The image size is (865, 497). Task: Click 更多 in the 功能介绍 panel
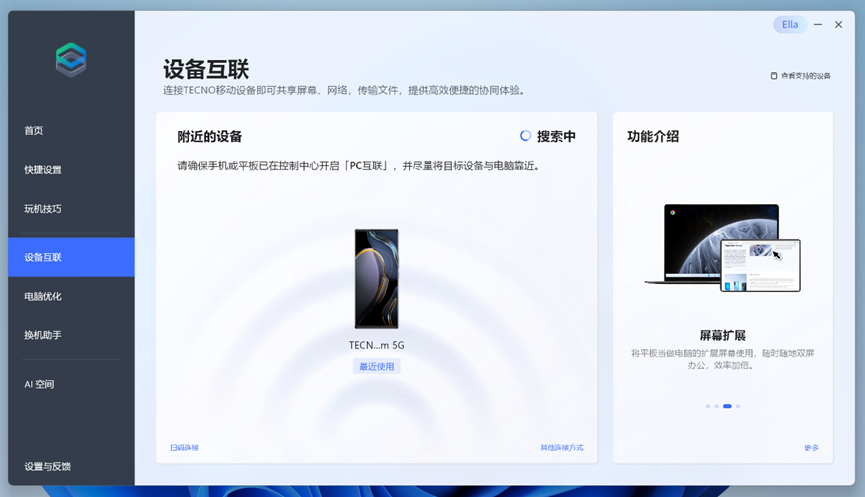(x=811, y=448)
